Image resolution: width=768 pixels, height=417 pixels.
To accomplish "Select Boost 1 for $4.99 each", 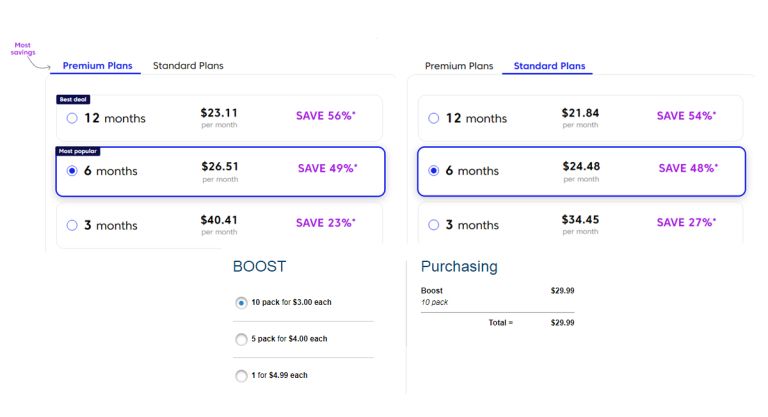I will coord(241,376).
